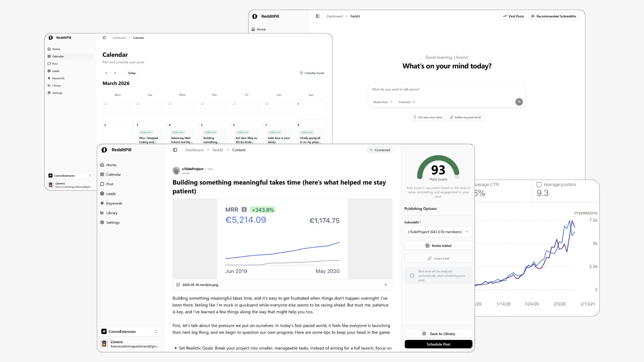Screen dimensions: 644x362
Task: Check the Average position checkbox
Action: pyautogui.click(x=539, y=184)
